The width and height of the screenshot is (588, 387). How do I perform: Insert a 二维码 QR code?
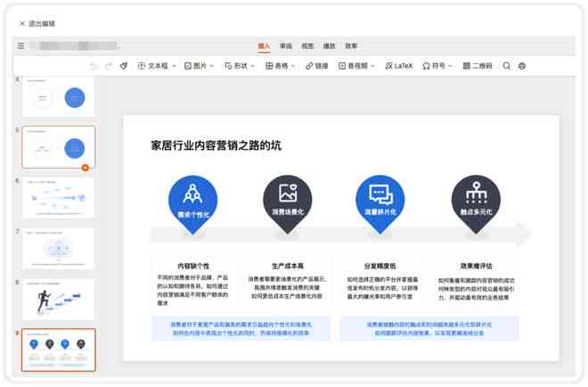coord(478,66)
